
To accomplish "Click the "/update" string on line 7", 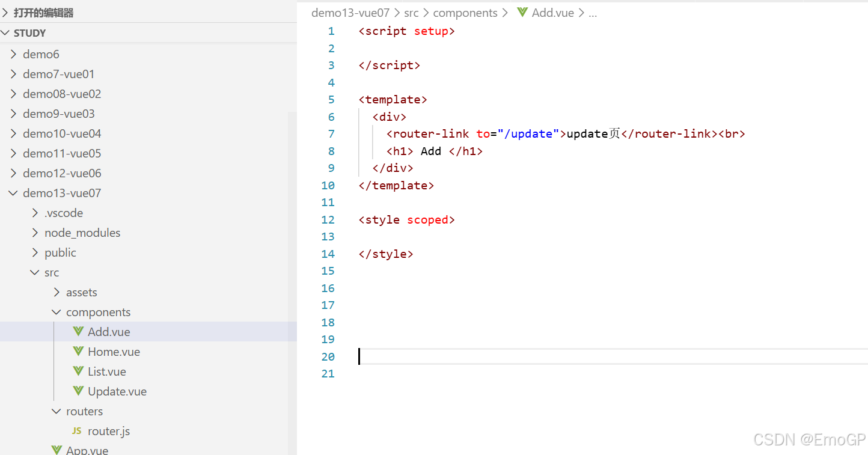I will coord(528,134).
